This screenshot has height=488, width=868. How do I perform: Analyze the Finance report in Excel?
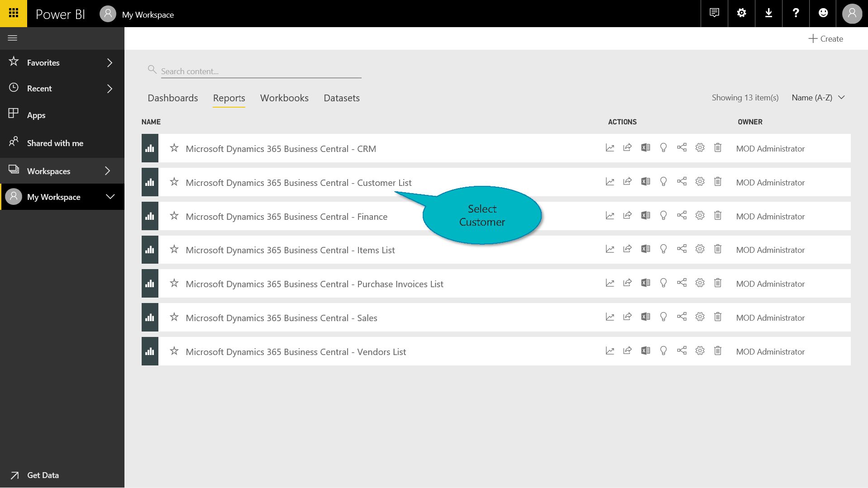coord(645,216)
